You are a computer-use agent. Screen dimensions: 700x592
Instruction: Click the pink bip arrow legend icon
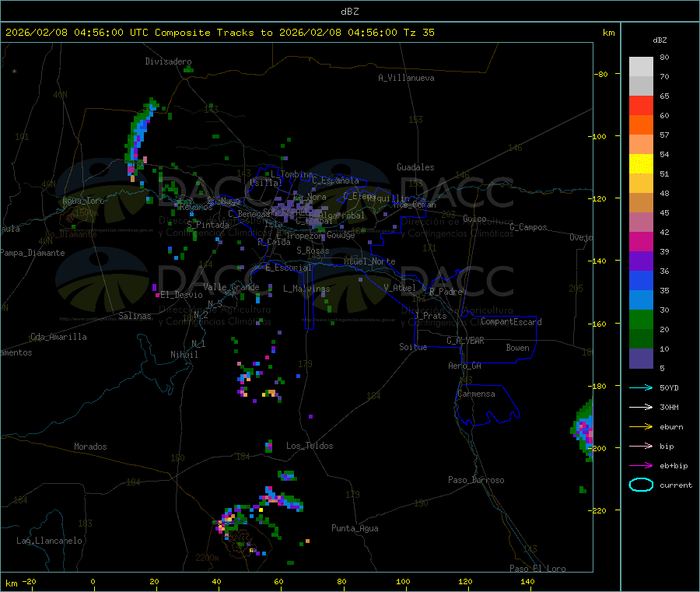tap(641, 446)
